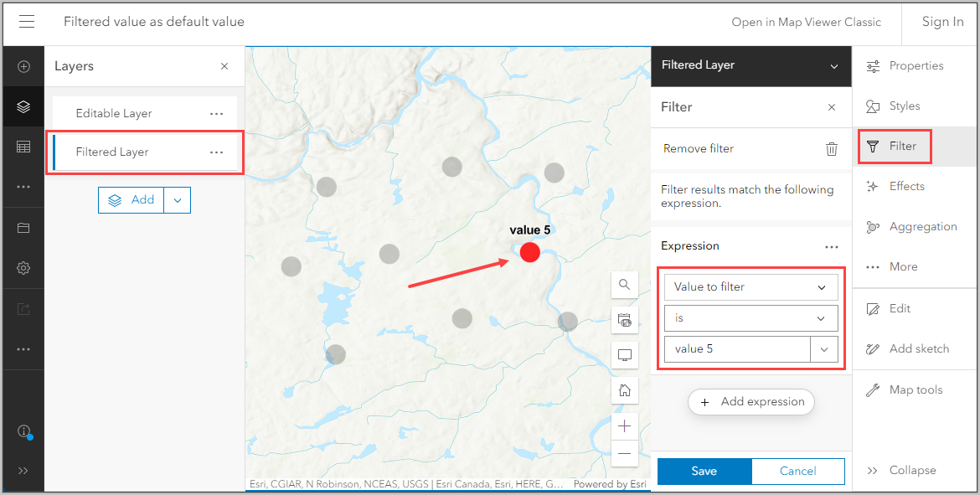Open the Tables panel icon

[23, 147]
